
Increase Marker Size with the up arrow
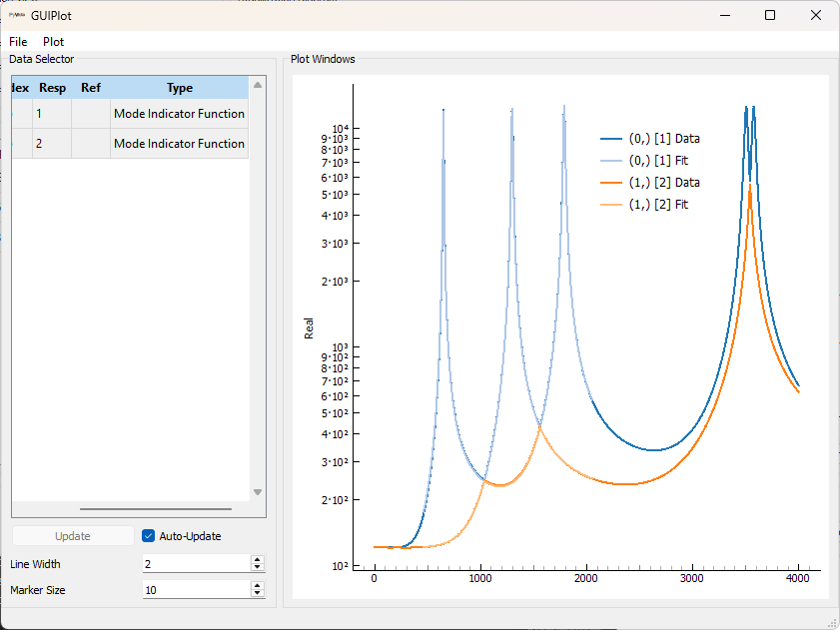coord(257,586)
